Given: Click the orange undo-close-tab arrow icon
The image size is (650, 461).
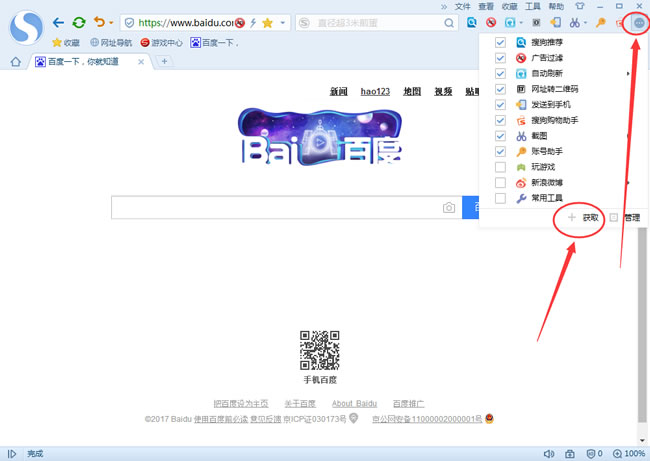Looking at the screenshot, I should [x=99, y=22].
